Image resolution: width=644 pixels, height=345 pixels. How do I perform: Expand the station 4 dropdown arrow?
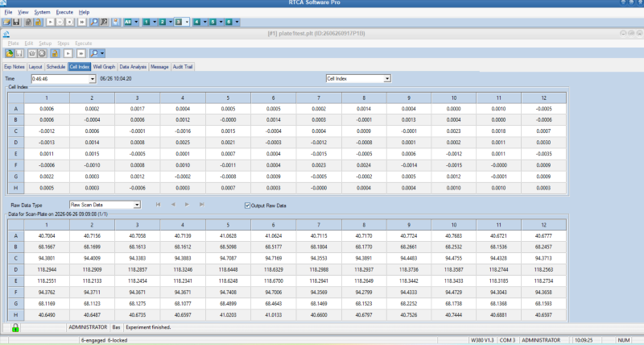[205, 23]
